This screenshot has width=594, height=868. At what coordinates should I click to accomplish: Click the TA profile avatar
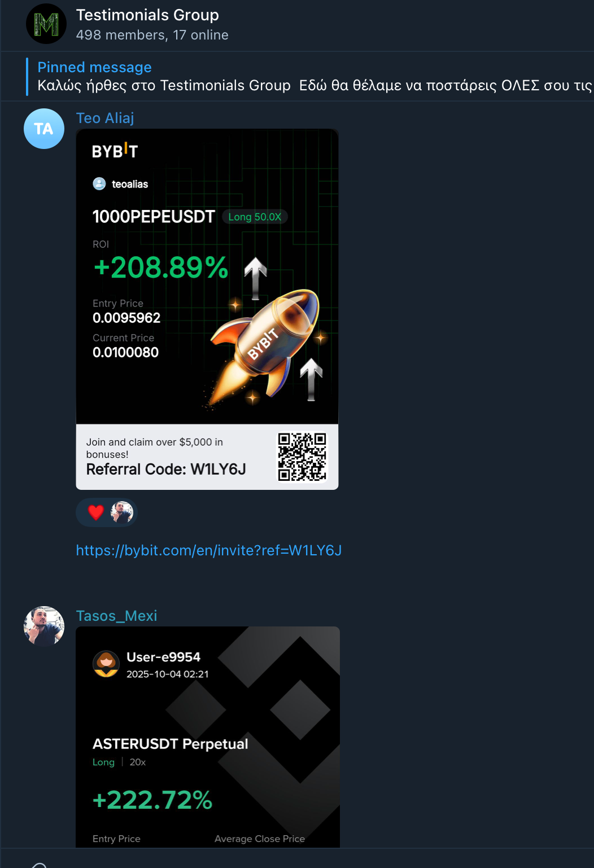(44, 129)
